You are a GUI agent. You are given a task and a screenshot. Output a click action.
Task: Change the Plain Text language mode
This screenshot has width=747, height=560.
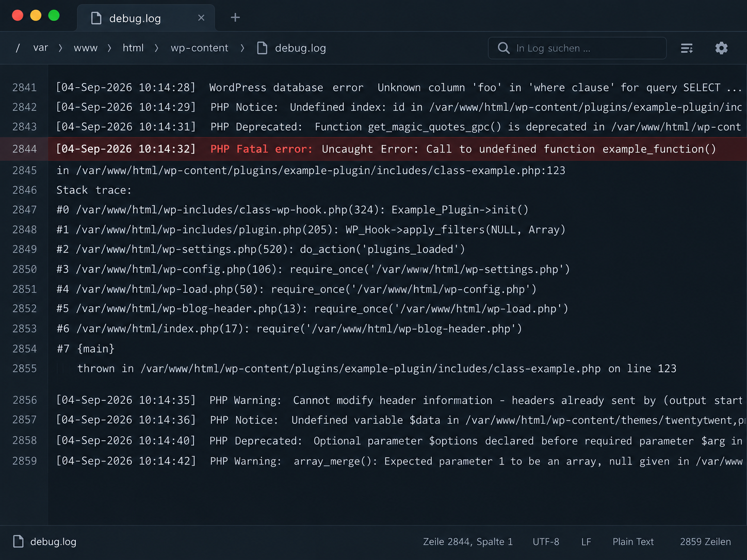point(633,541)
